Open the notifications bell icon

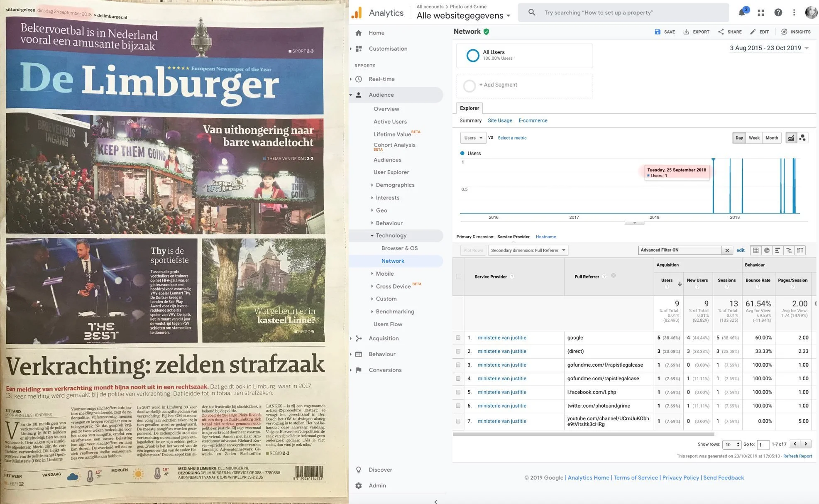(x=742, y=12)
